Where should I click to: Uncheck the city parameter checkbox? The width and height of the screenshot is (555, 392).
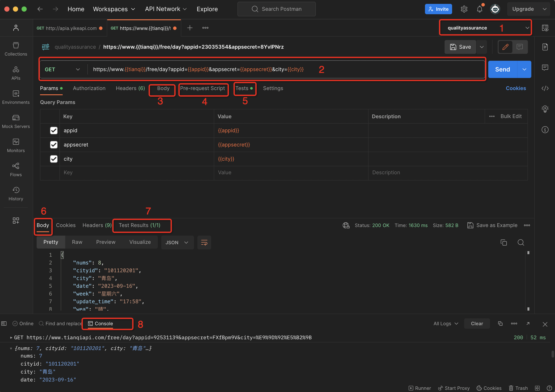54,159
